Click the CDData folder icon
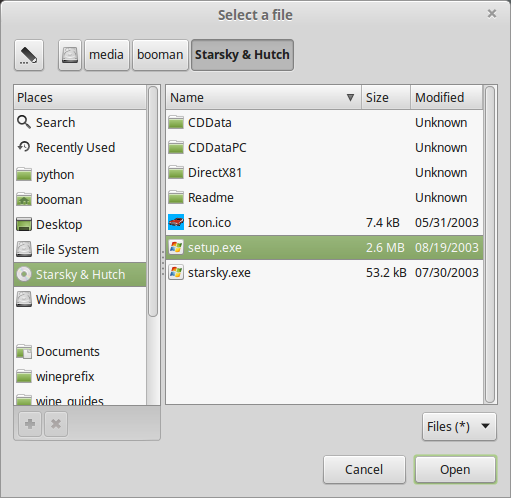This screenshot has width=511, height=498. (176, 122)
